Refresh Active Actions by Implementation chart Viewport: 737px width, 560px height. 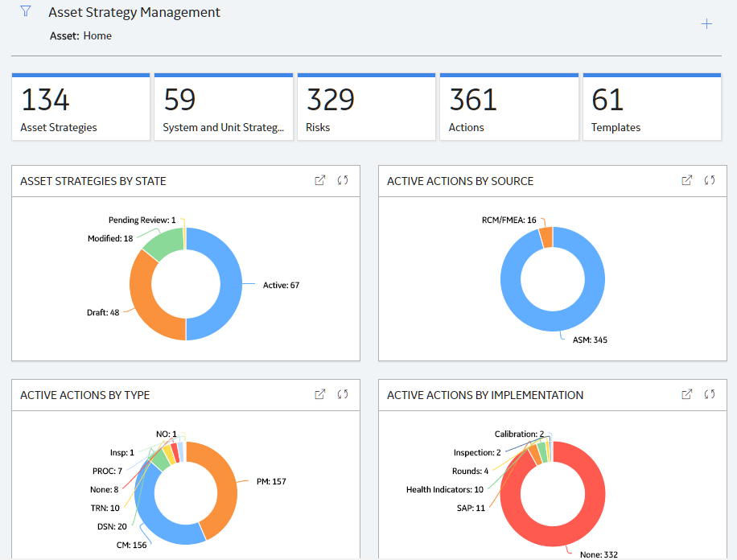tap(710, 394)
